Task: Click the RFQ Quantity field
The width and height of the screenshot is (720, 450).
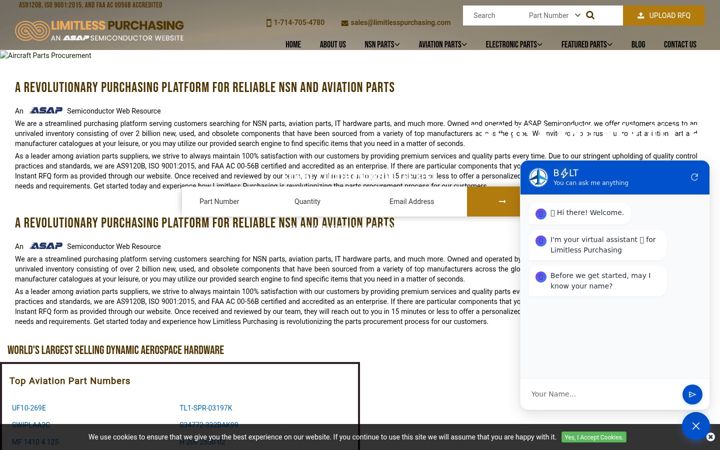Action: pyautogui.click(x=325, y=201)
